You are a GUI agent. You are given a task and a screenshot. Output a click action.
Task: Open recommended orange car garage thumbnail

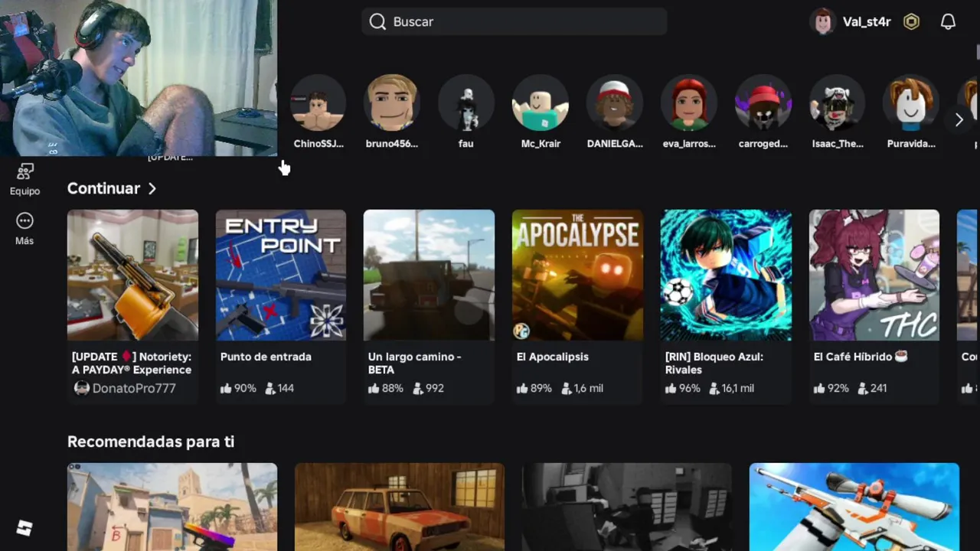click(x=400, y=507)
